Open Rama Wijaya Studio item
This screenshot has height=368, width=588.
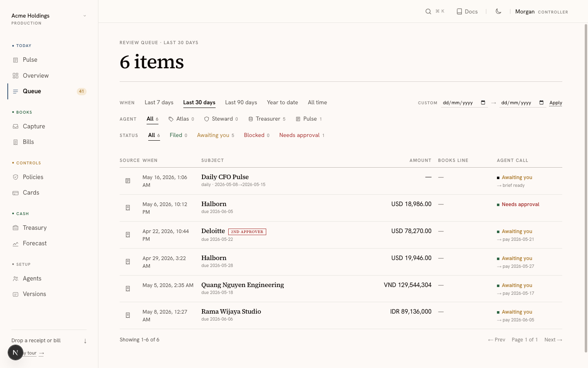coord(231,312)
